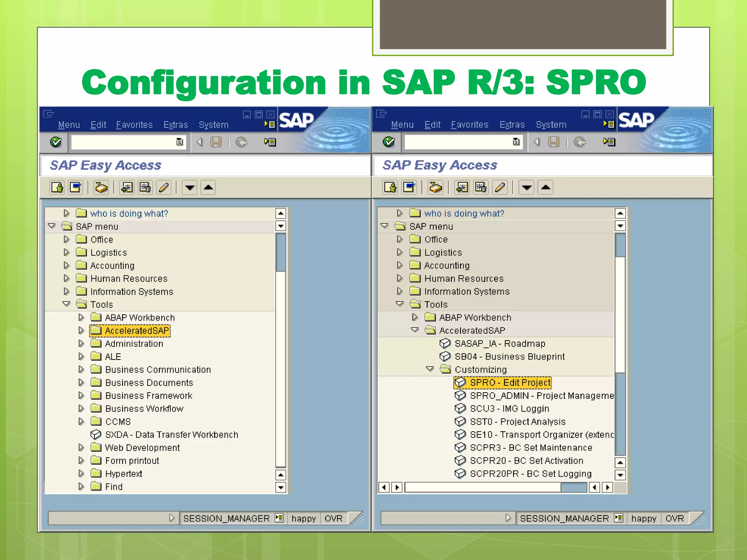Screen dimensions: 747x560
Task: Click the Save floppy disk icon in left window
Action: coord(216,142)
